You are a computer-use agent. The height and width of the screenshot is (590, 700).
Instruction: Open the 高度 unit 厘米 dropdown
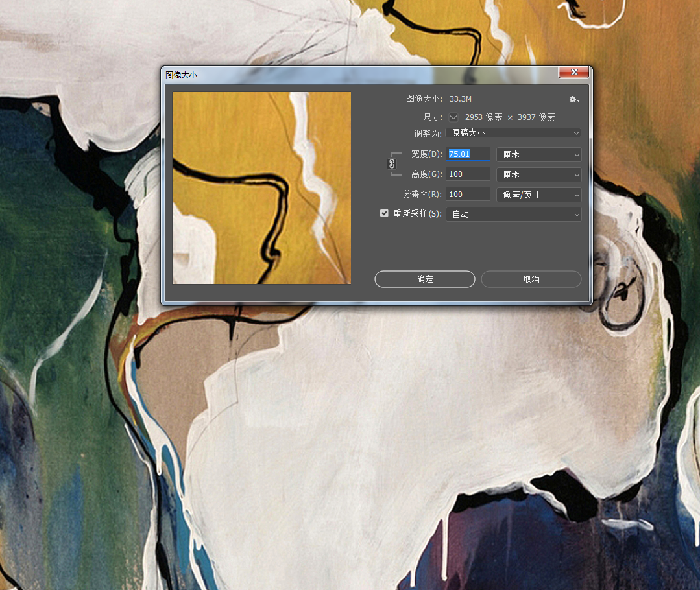point(539,174)
